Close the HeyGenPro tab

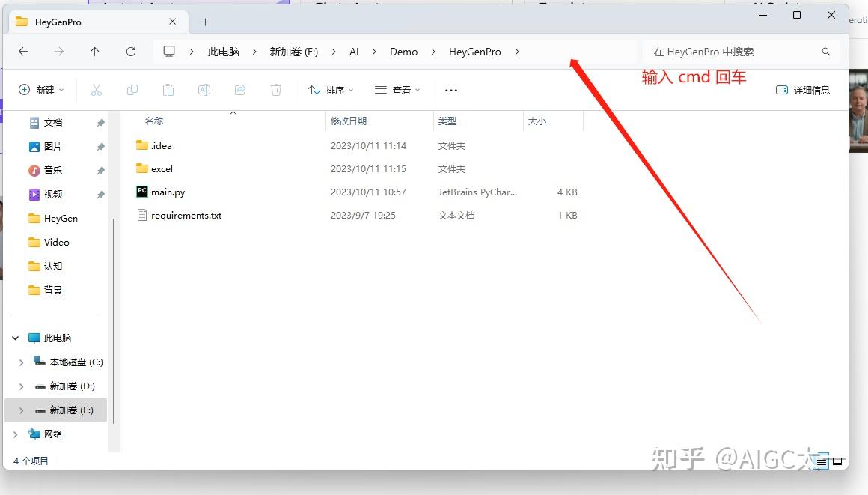coord(173,22)
